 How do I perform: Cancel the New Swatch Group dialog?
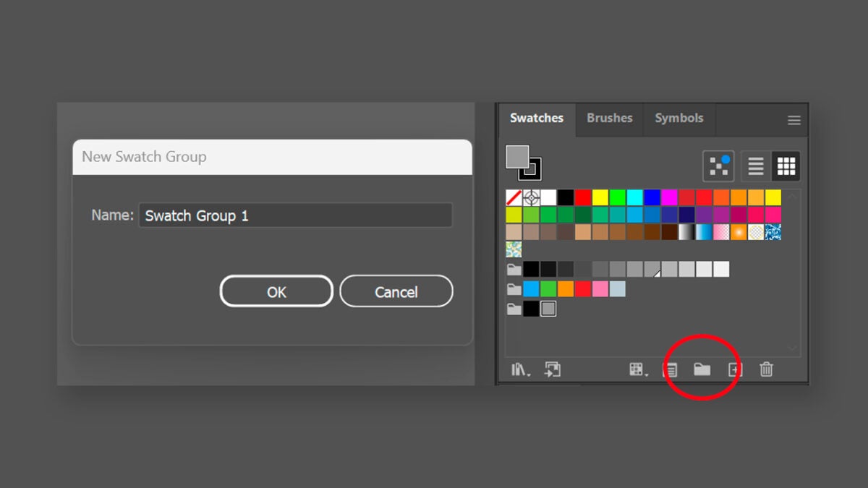point(396,292)
